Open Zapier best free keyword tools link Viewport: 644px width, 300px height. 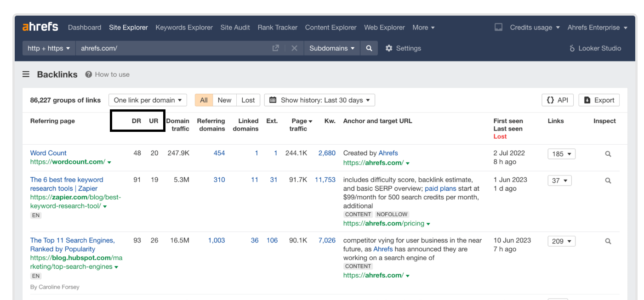click(x=67, y=184)
